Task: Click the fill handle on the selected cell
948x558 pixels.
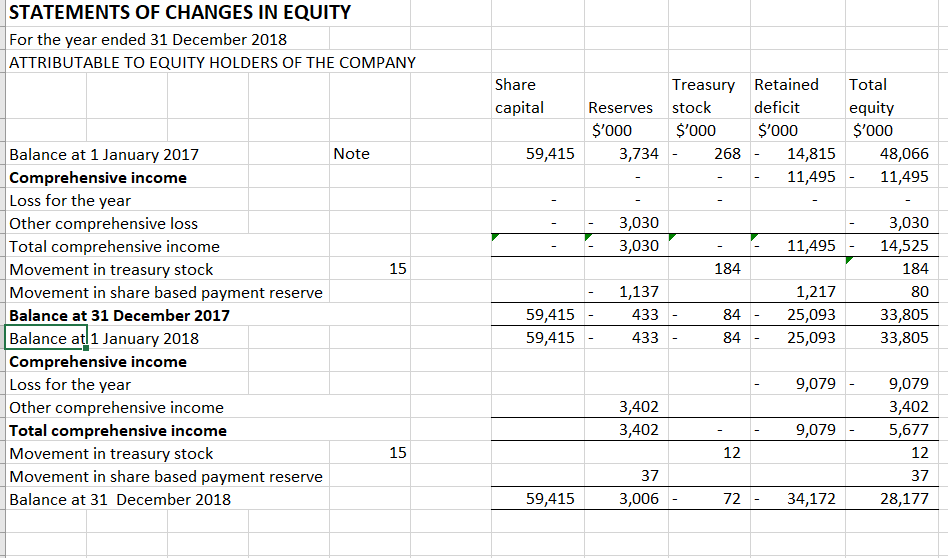Action: (86, 348)
